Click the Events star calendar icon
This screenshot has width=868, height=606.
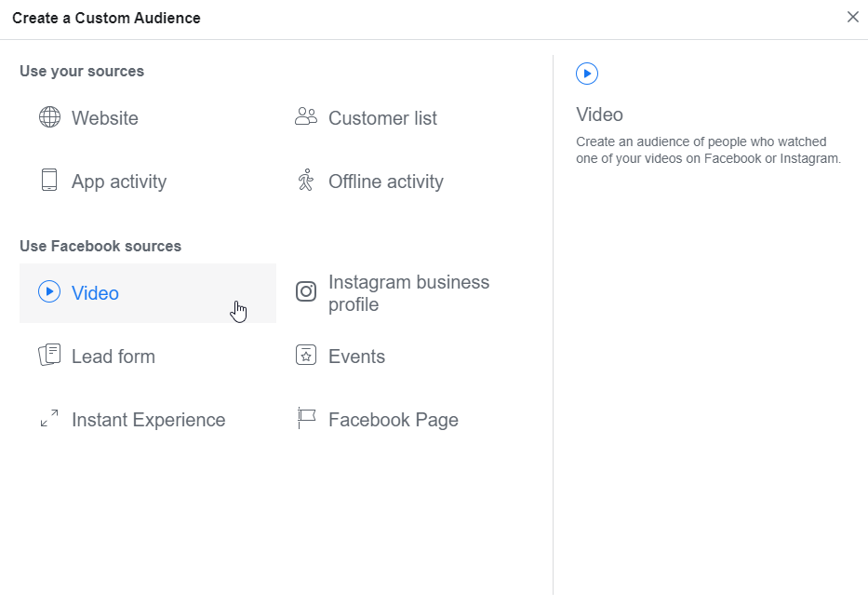point(306,355)
